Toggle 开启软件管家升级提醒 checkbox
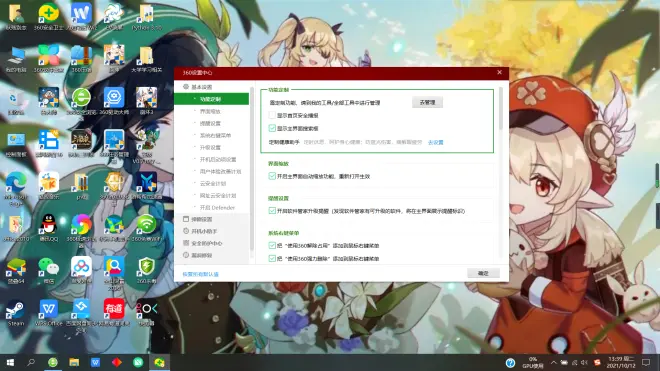This screenshot has width=660, height=371. click(272, 211)
